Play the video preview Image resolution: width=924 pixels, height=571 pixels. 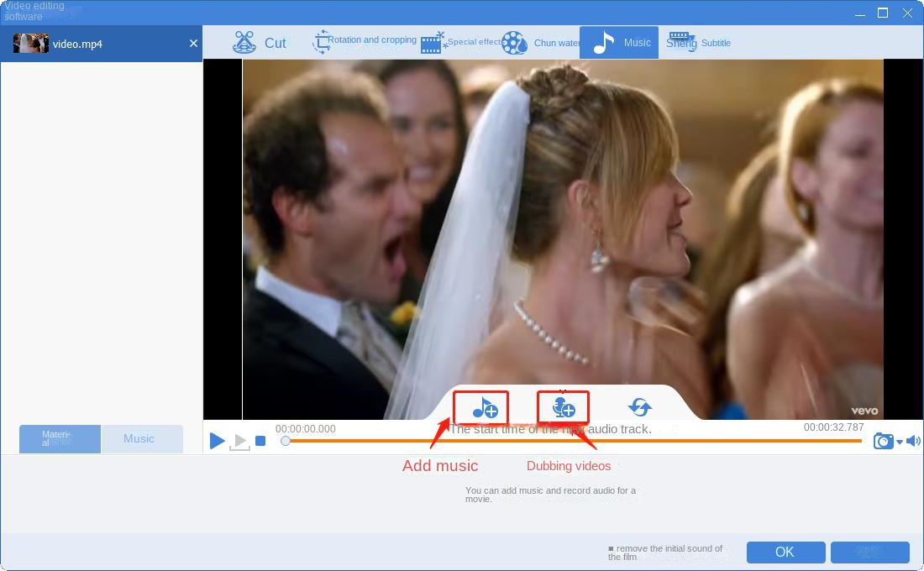click(217, 441)
